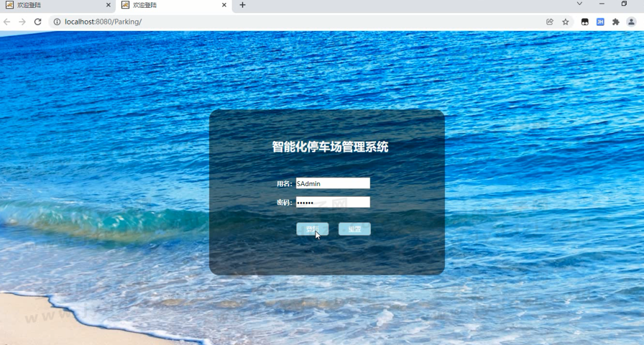Minimize the browser window
Screen dimensions: 644x345
tap(602, 4)
